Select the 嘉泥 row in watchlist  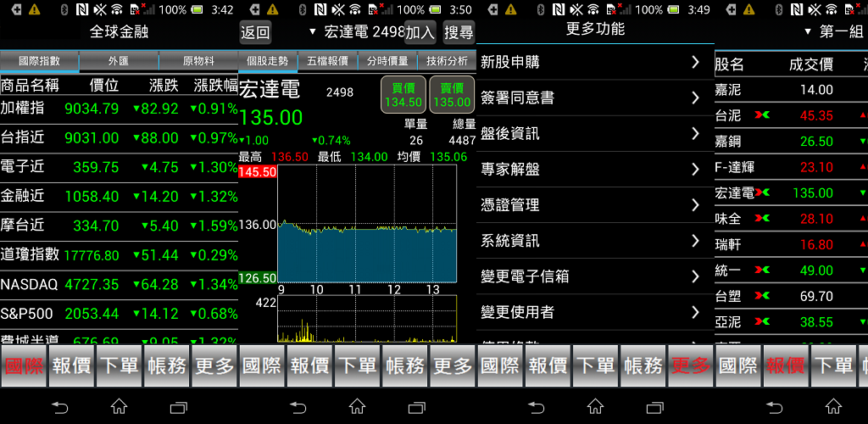pyautogui.click(x=791, y=90)
